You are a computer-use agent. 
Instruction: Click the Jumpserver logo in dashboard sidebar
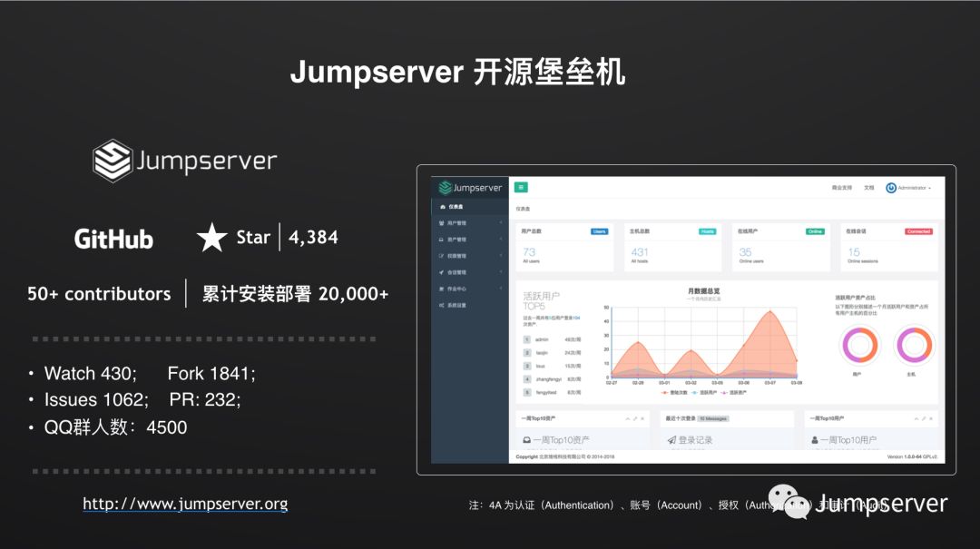pyautogui.click(x=470, y=188)
